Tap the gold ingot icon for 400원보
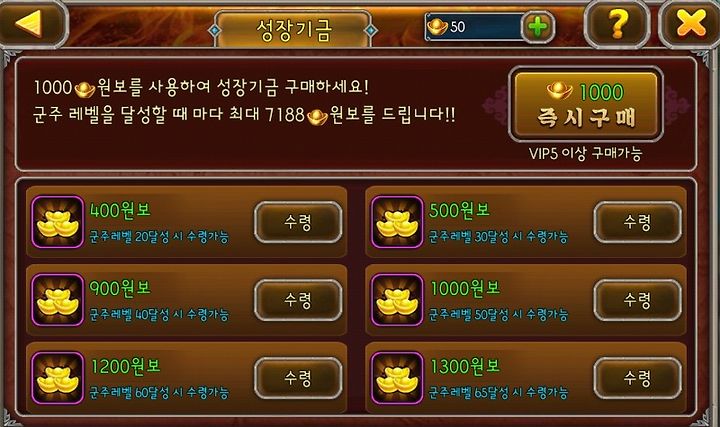The height and width of the screenshot is (427, 720). pyautogui.click(x=58, y=222)
